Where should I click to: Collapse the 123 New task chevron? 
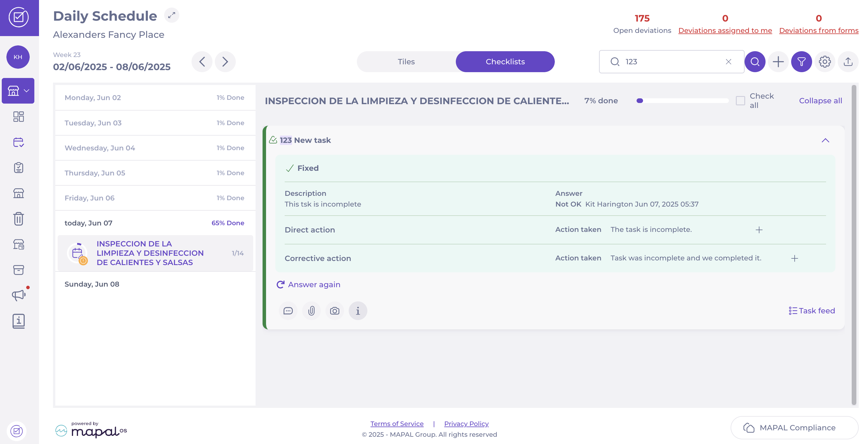(x=825, y=140)
